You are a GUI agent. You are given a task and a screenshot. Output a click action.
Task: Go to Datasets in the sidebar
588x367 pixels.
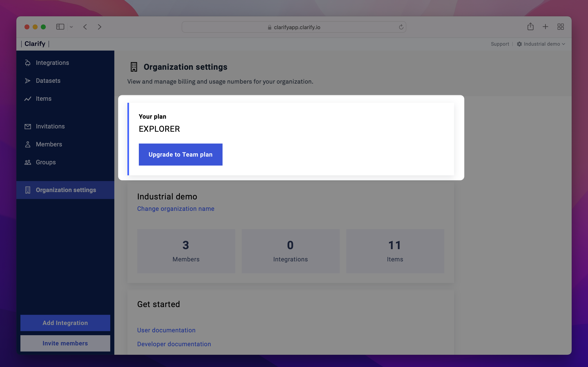coord(48,81)
